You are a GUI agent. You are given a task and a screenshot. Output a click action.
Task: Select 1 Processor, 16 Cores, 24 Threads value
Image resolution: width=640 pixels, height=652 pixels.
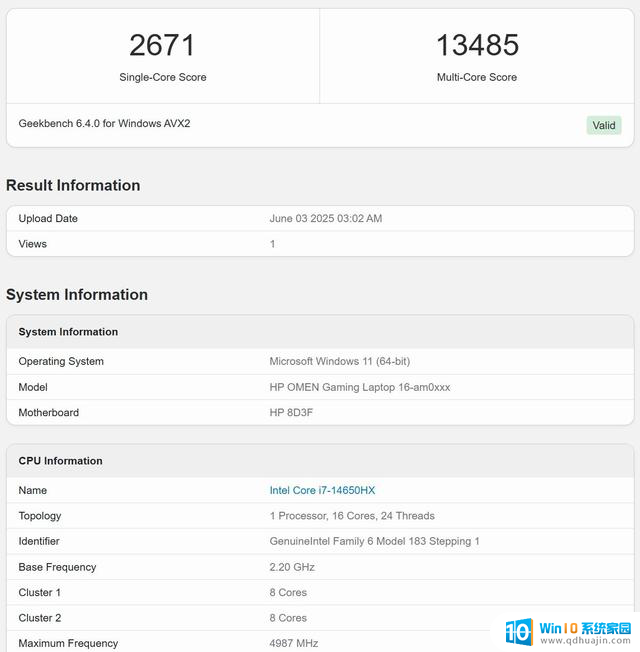tap(352, 516)
